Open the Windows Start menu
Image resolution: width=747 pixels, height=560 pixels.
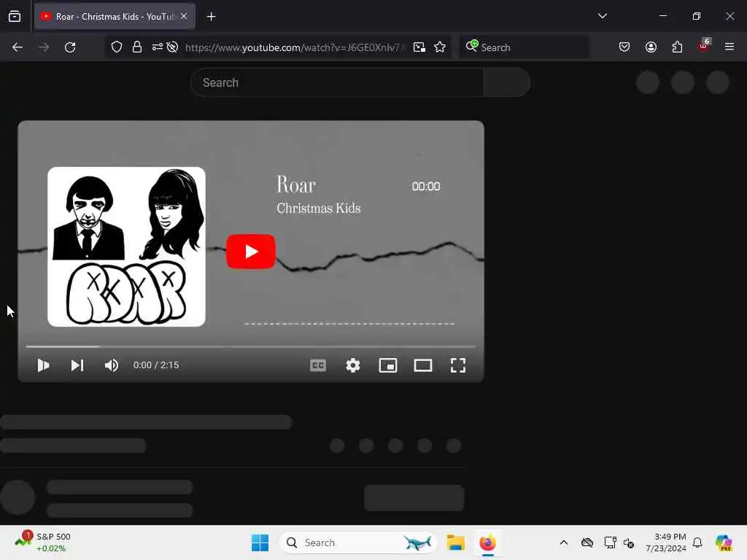click(x=260, y=542)
